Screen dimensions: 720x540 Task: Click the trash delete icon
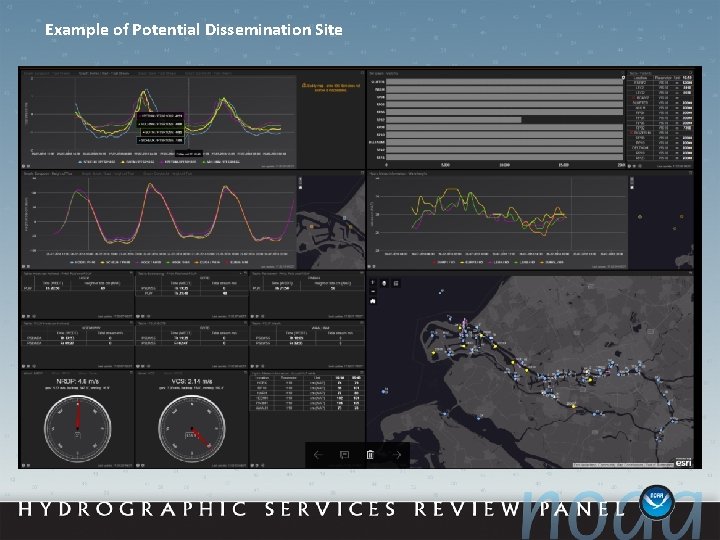pyautogui.click(x=370, y=455)
